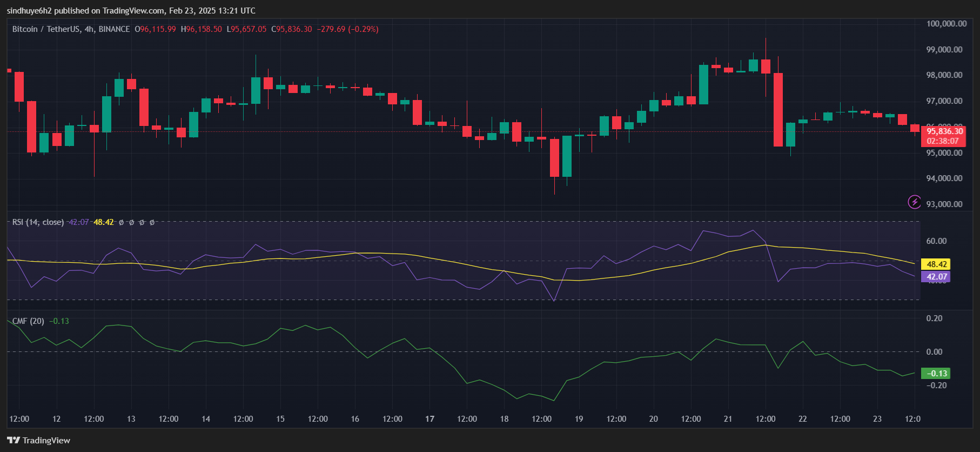Click the 60.00 RSI scale label

(x=936, y=241)
